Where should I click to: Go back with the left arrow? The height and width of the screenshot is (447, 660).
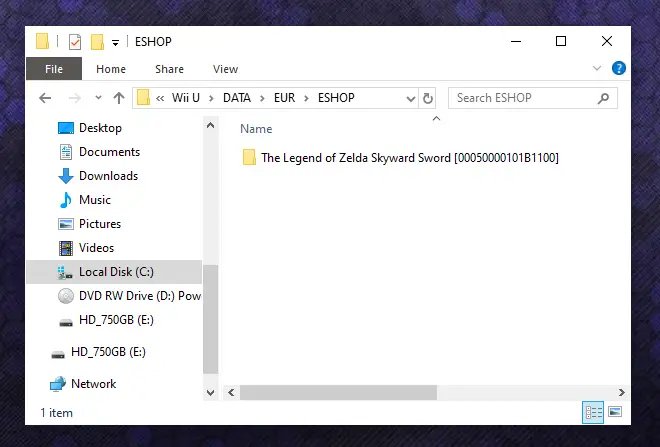point(45,98)
